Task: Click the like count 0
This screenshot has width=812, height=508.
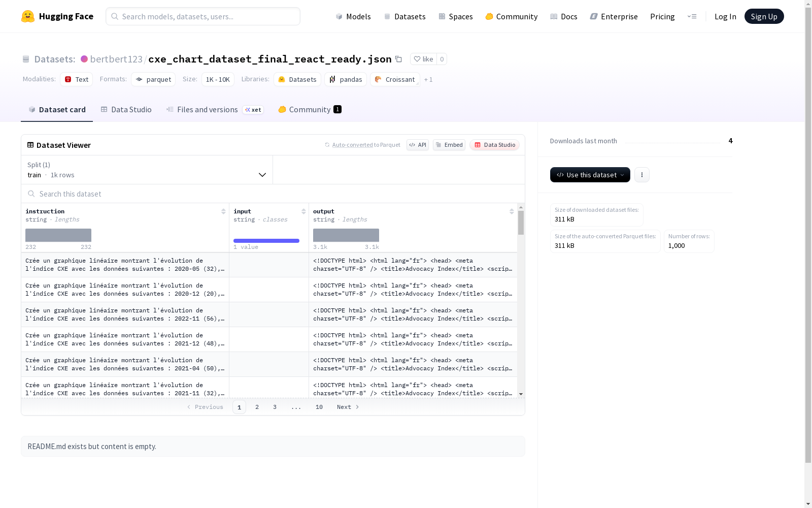Action: (x=442, y=59)
